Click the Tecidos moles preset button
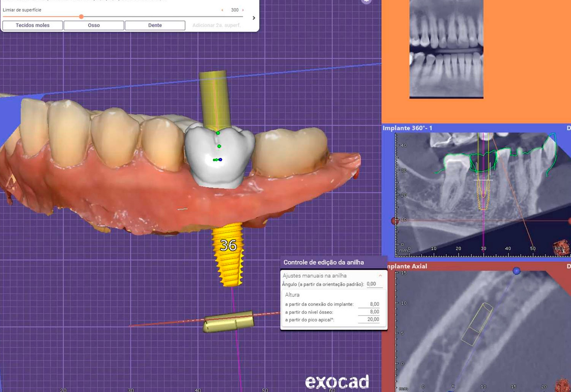Screen dimensions: 571x392 (33, 25)
